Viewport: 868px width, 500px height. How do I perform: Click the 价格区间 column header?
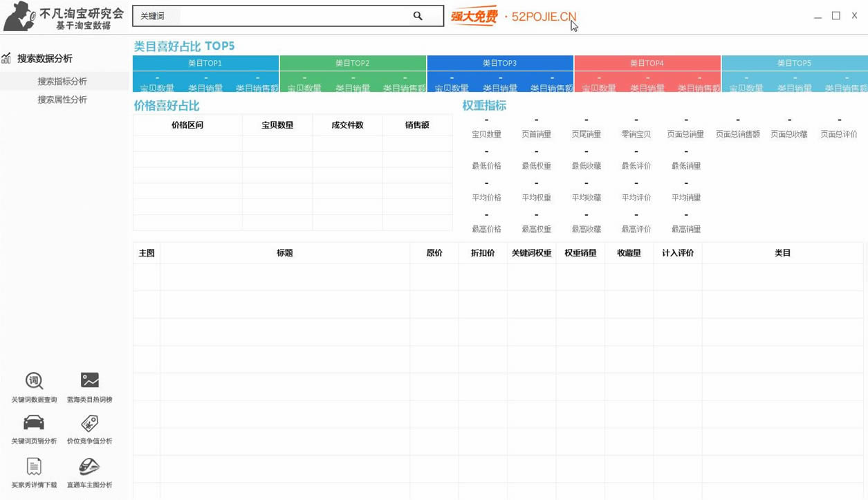187,125
